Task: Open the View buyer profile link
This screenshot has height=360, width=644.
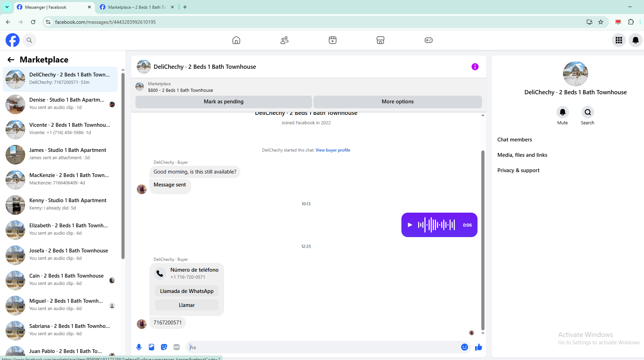Action: pyautogui.click(x=333, y=150)
